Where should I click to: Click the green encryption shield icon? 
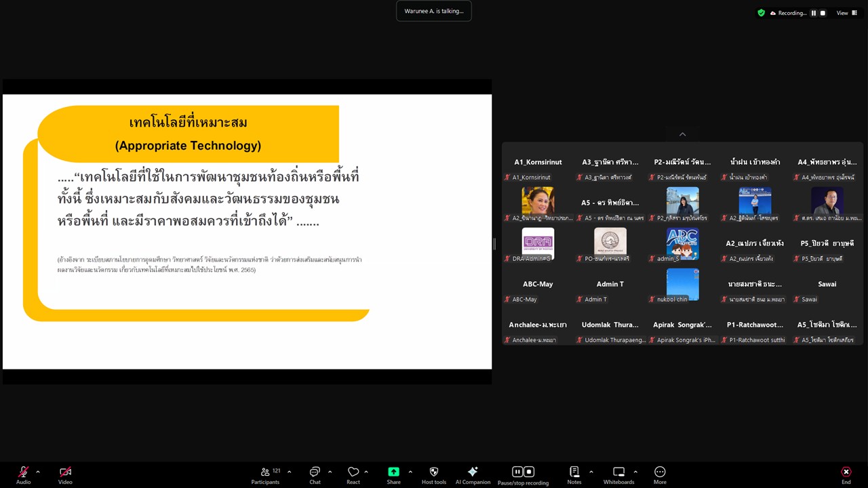click(x=762, y=13)
